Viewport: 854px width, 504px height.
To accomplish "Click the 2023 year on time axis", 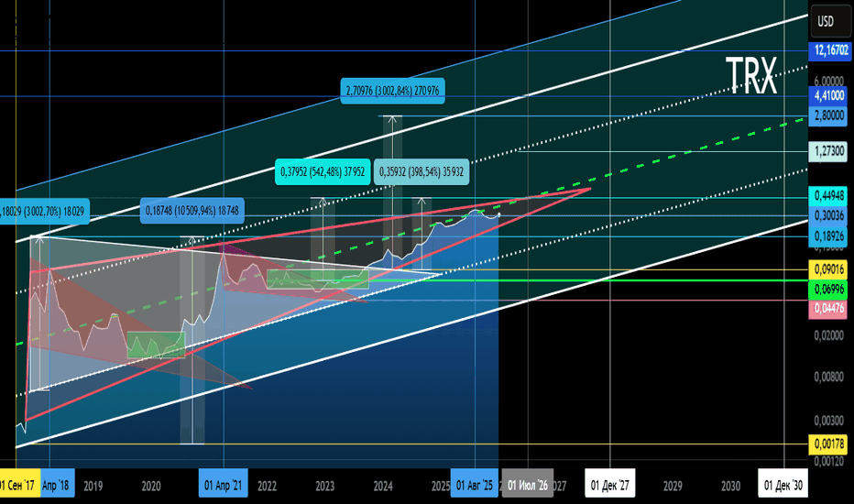I will point(325,486).
